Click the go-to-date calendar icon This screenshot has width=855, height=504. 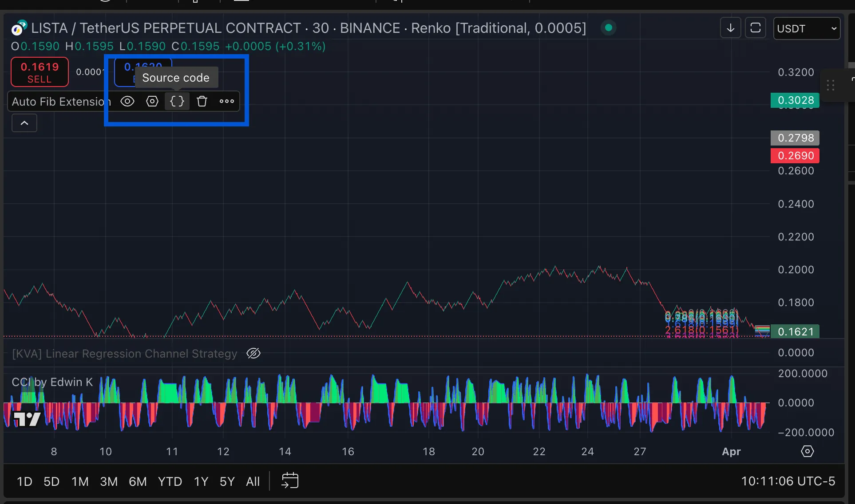[x=290, y=480]
